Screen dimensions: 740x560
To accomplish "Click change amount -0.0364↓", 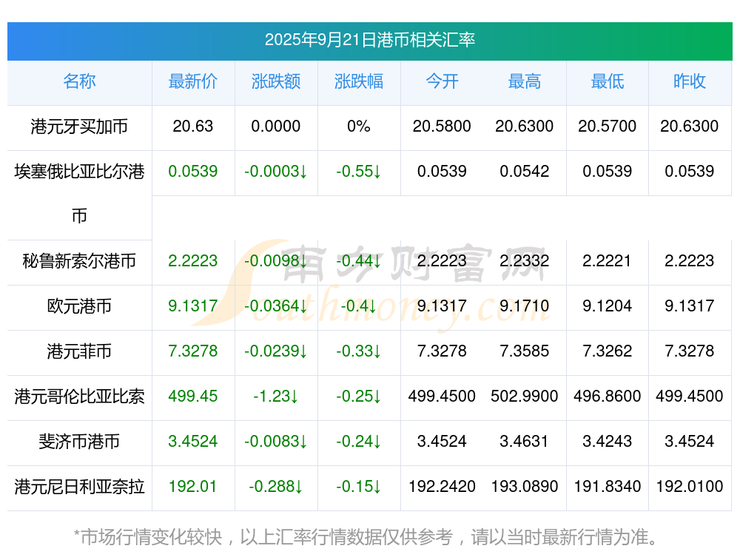I will point(275,306).
